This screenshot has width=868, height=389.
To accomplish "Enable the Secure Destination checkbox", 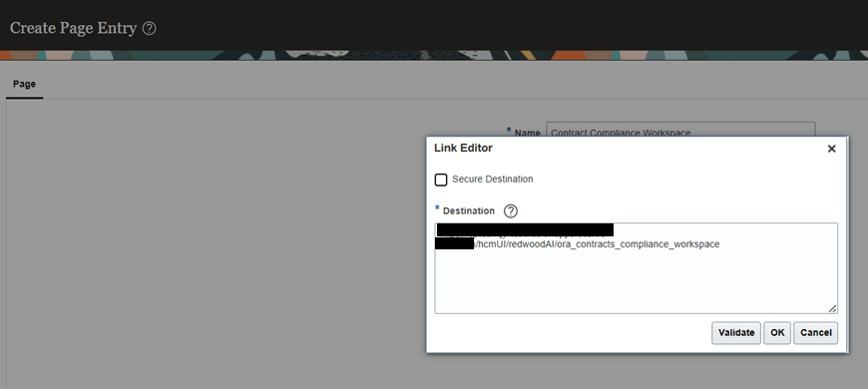I will click(441, 180).
